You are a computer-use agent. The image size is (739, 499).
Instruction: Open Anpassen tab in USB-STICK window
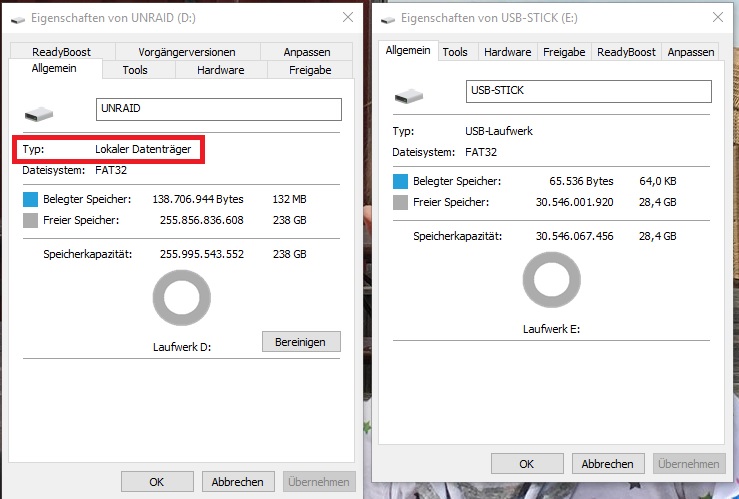point(691,52)
